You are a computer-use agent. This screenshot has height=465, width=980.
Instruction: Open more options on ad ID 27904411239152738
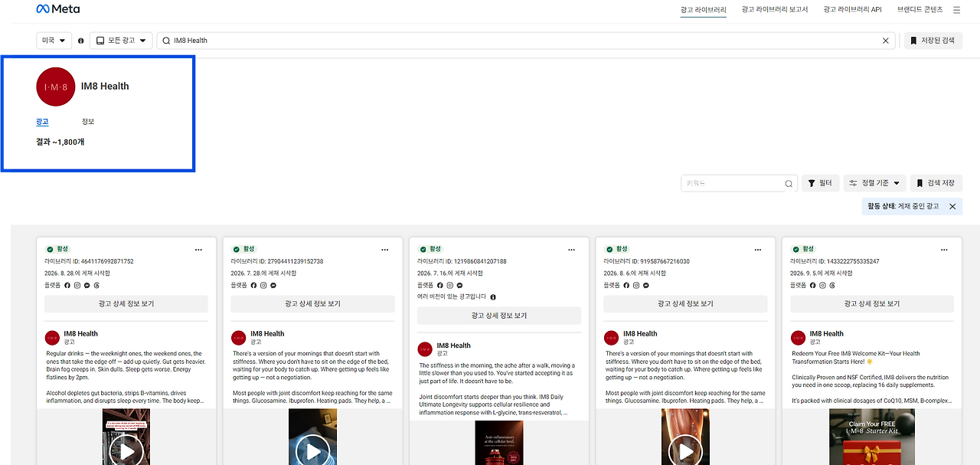pos(385,249)
